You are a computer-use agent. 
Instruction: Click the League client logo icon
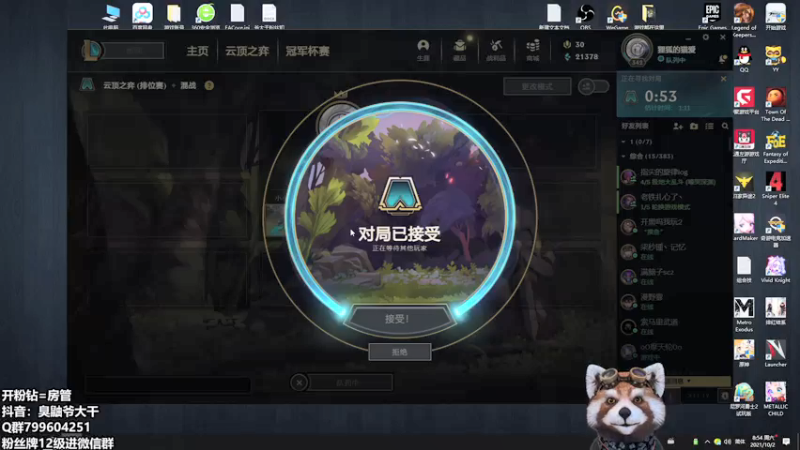92,51
